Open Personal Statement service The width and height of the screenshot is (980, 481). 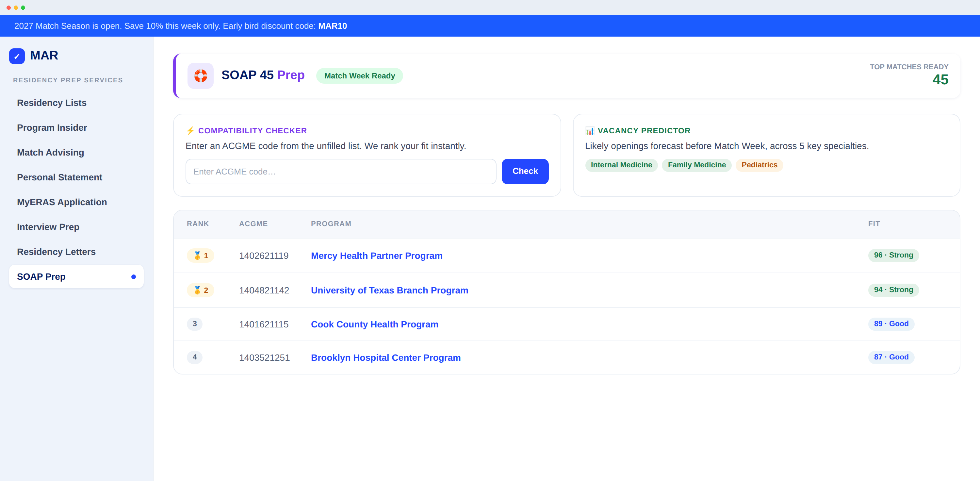click(x=76, y=177)
